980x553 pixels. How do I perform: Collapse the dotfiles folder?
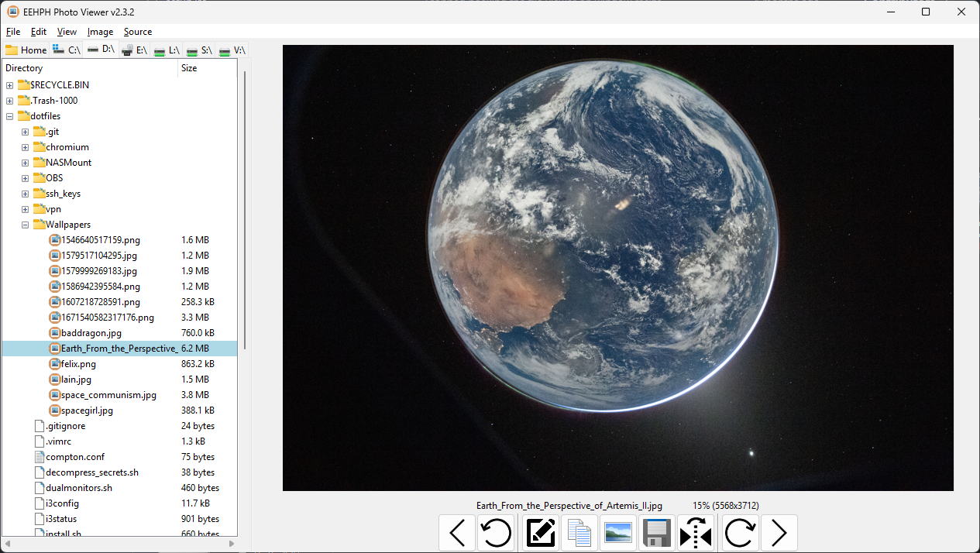10,116
